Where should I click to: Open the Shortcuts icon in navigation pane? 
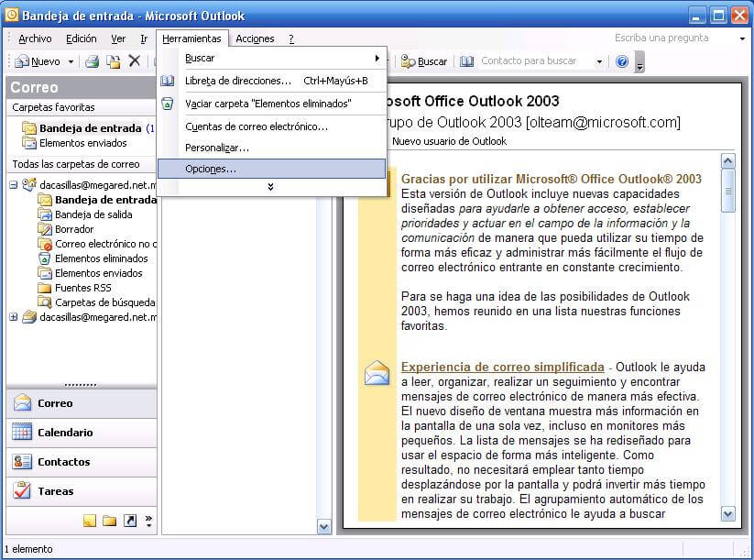[x=130, y=521]
